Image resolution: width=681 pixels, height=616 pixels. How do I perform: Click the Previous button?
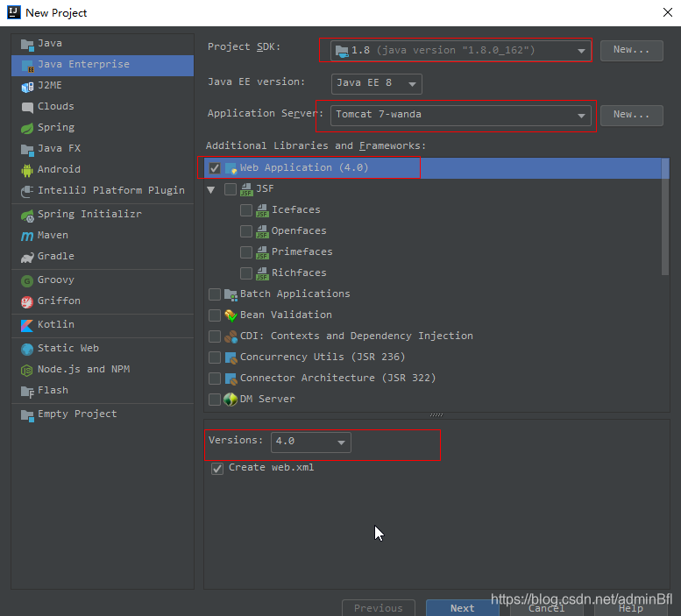tap(379, 608)
